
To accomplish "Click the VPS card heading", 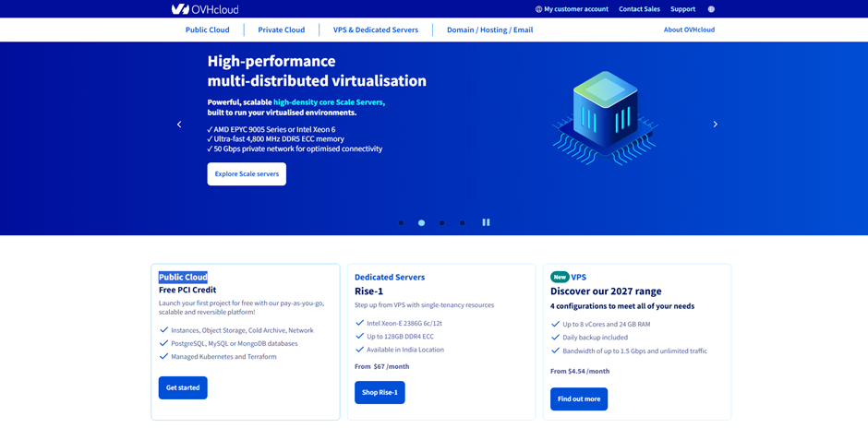I will point(579,277).
